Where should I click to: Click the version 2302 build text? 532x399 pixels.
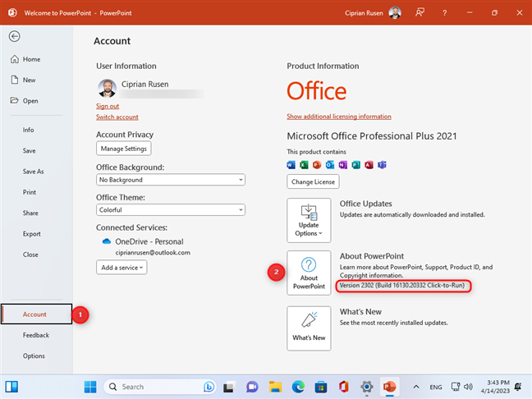click(402, 286)
